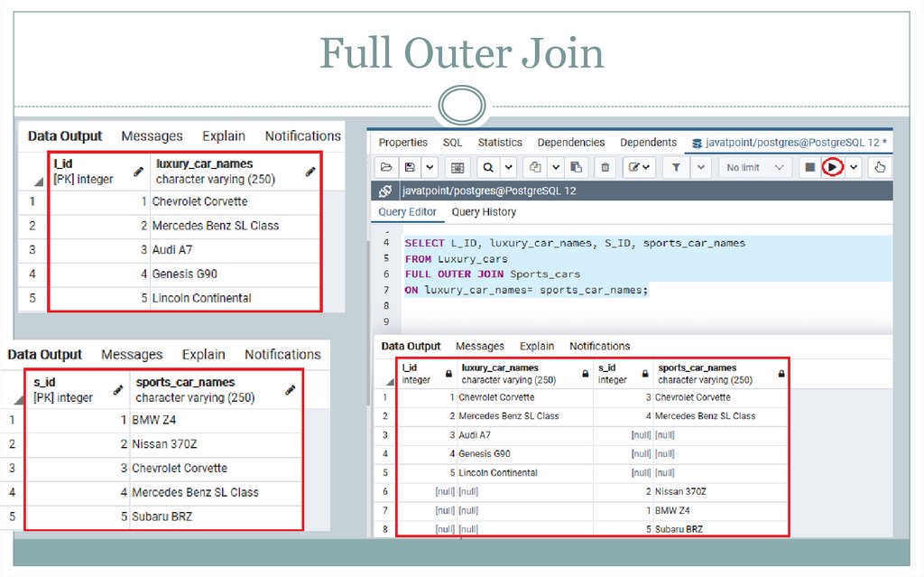Open the Save options dropdown arrow

tap(430, 168)
